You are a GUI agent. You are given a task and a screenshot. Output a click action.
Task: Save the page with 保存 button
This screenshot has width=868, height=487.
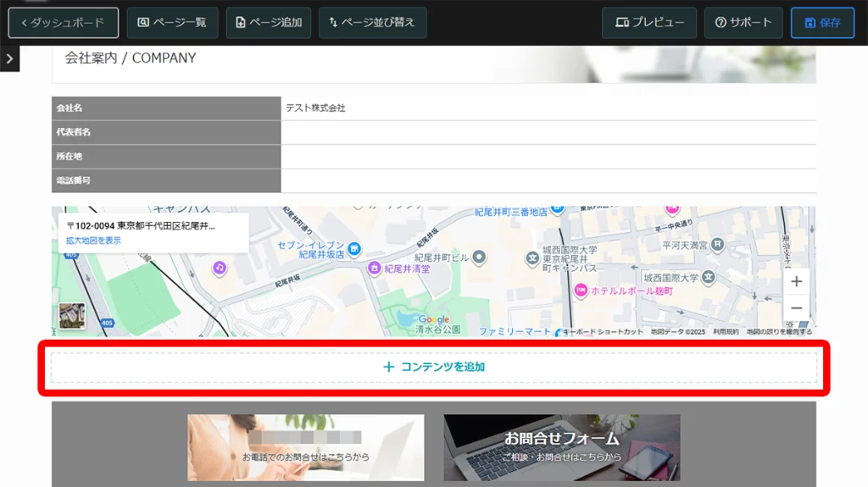[822, 23]
